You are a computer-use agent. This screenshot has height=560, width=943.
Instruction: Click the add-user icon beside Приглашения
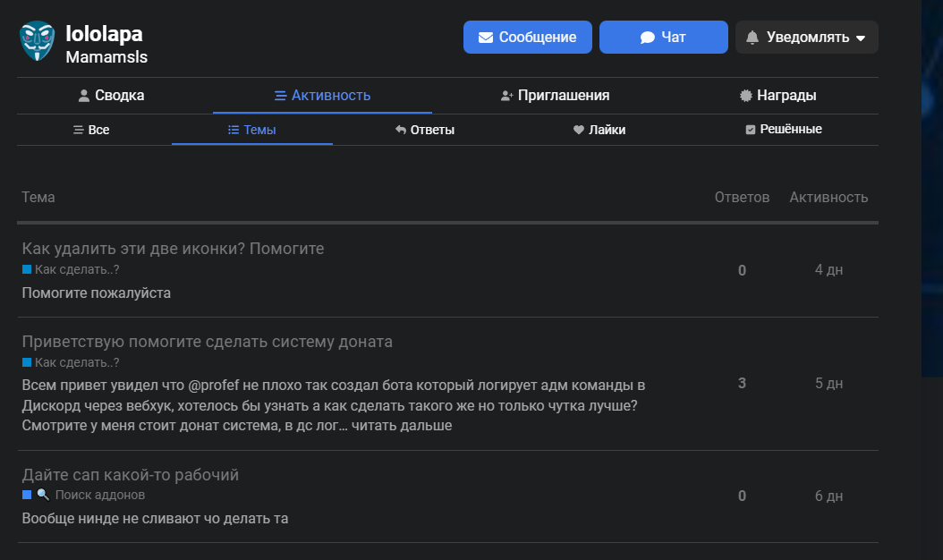coord(507,96)
